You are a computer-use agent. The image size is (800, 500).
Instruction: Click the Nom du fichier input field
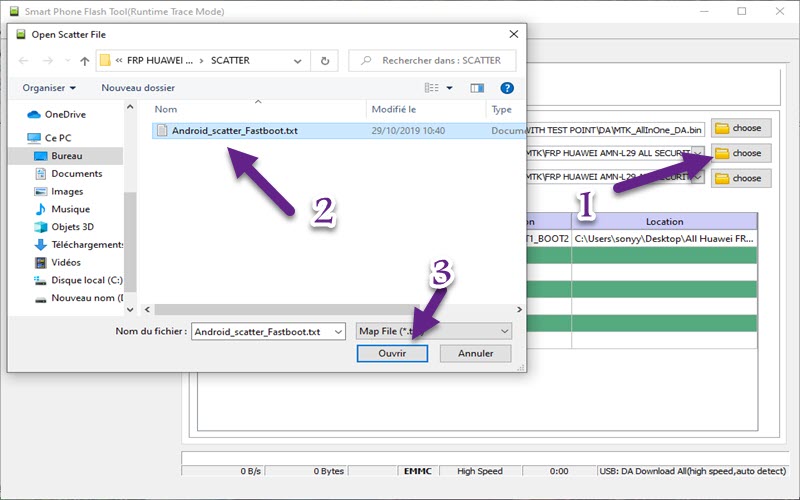(262, 332)
